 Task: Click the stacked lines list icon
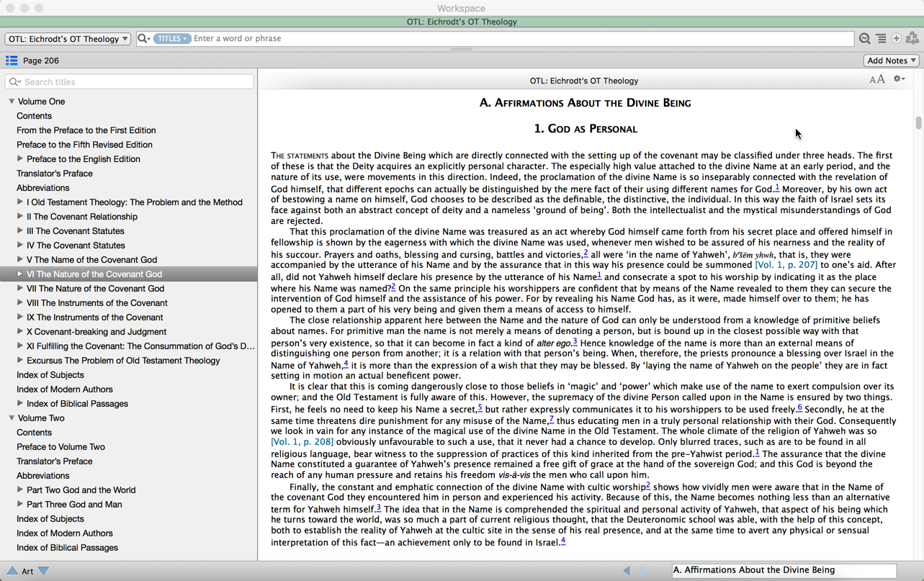(x=881, y=39)
